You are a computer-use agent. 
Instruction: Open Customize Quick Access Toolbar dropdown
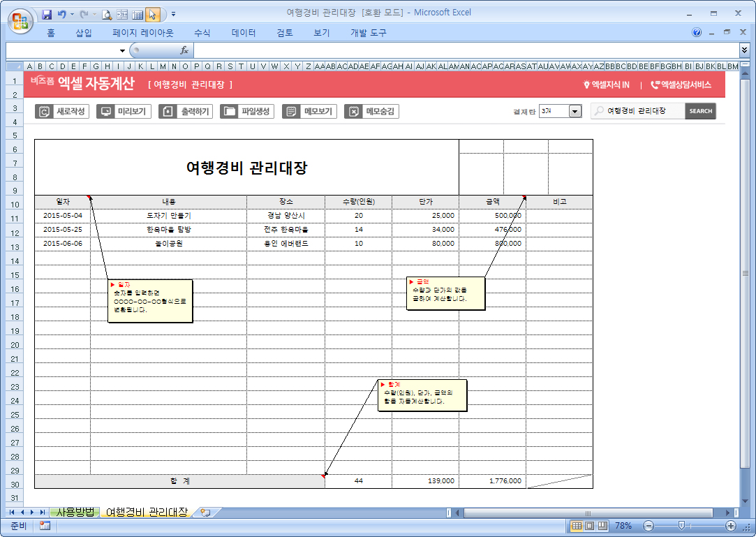(174, 15)
